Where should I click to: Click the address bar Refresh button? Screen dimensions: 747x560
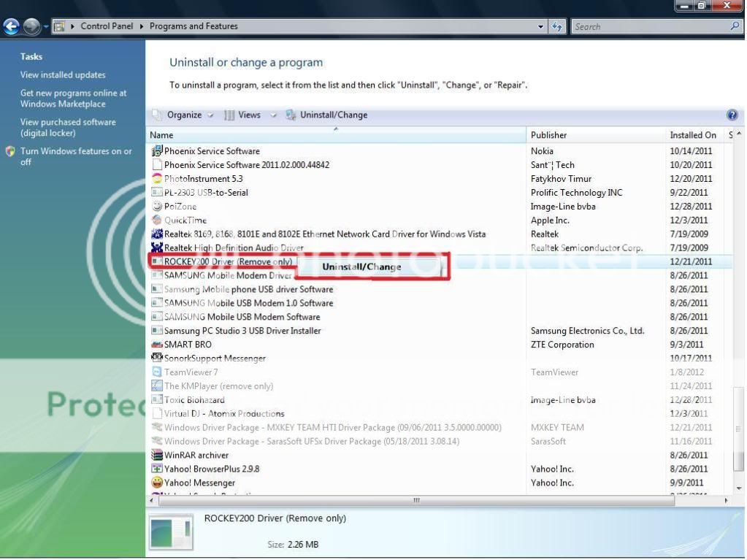click(556, 27)
